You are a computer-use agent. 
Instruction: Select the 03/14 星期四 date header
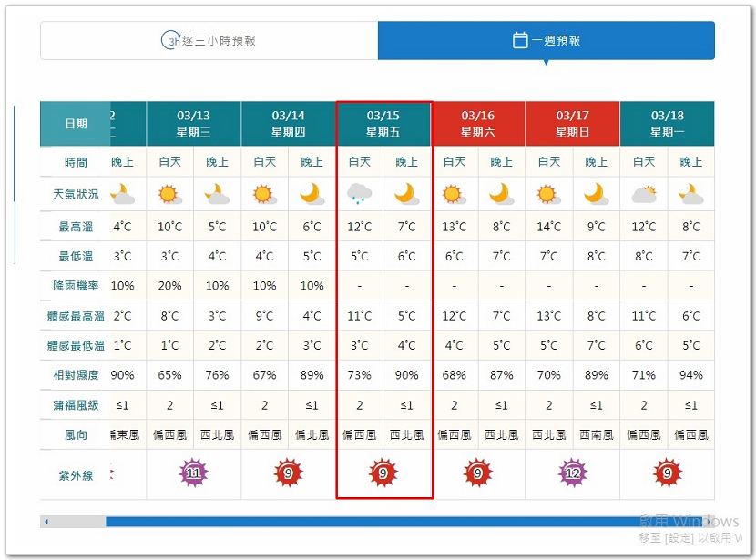[289, 124]
